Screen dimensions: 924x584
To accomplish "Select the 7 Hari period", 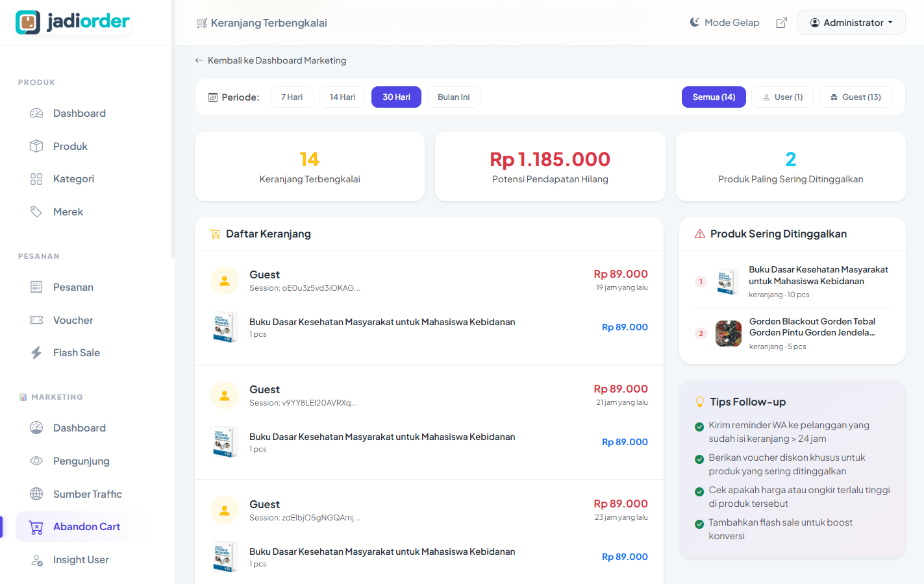I will pyautogui.click(x=292, y=97).
